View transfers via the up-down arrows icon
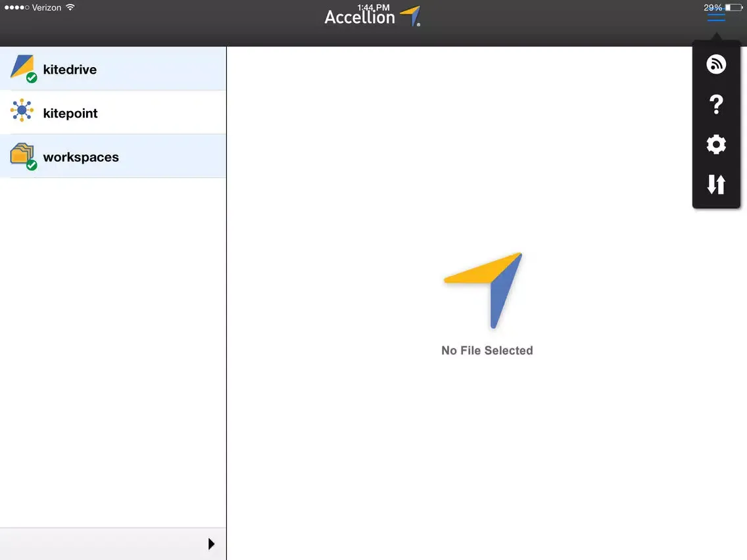Viewport: 747px width, 560px height. (716, 185)
